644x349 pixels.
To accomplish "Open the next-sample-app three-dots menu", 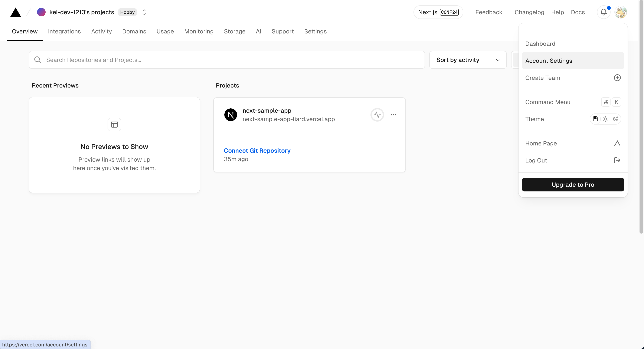I will pyautogui.click(x=393, y=115).
